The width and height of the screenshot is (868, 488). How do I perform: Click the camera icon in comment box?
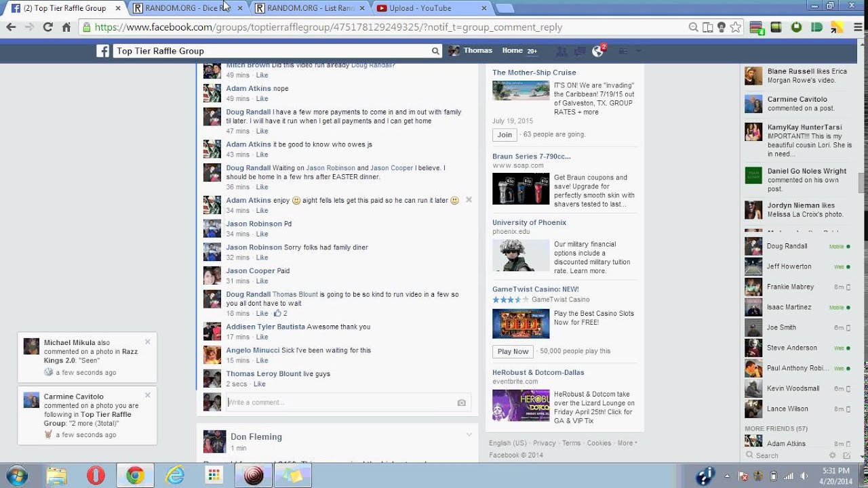click(x=462, y=403)
